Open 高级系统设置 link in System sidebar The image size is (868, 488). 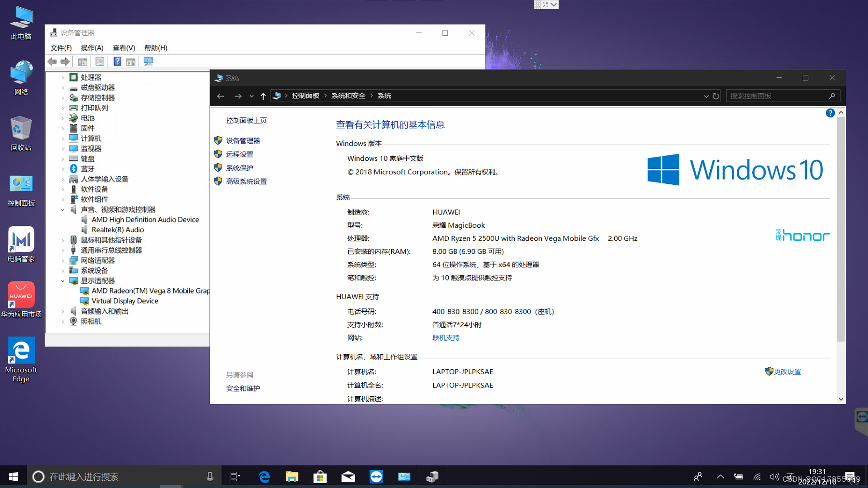click(246, 181)
